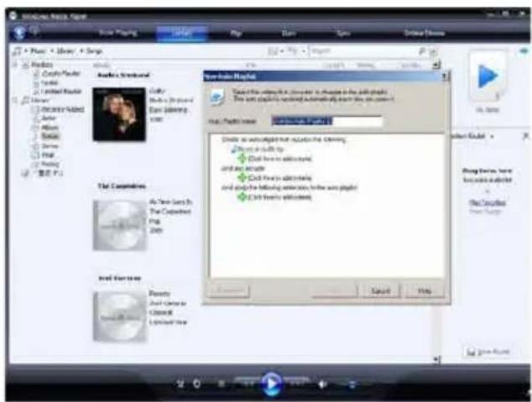532x402 pixels.
Task: Select Album in library tree
Action: point(50,128)
